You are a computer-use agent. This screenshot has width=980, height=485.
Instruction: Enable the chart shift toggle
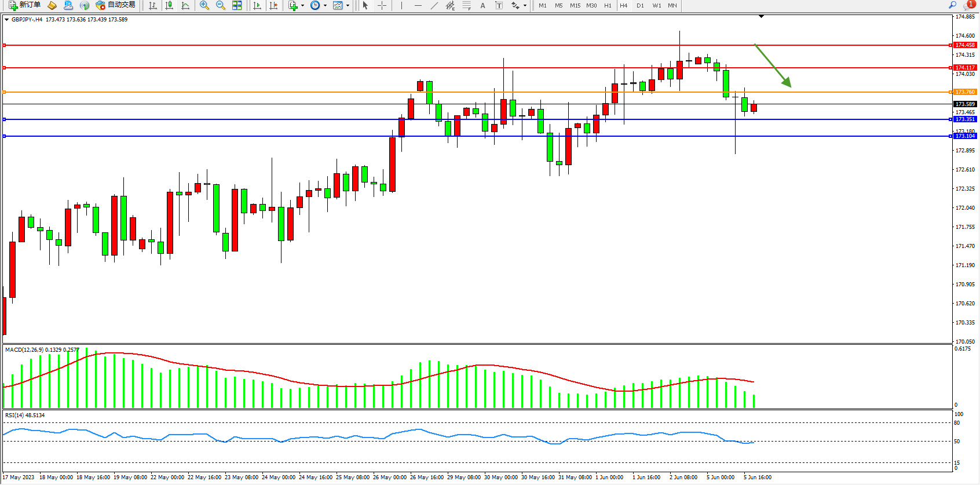click(273, 5)
